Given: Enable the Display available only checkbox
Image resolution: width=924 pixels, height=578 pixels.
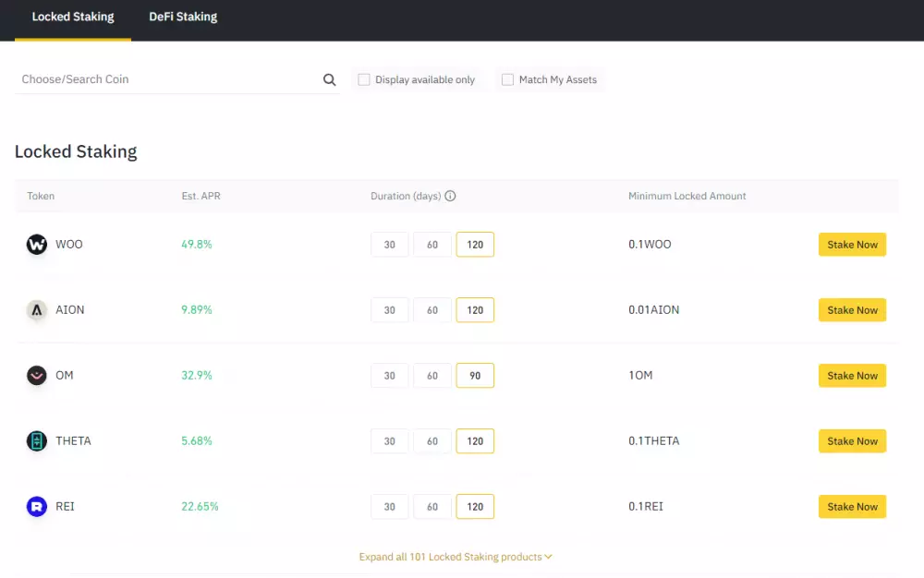Looking at the screenshot, I should coord(363,79).
